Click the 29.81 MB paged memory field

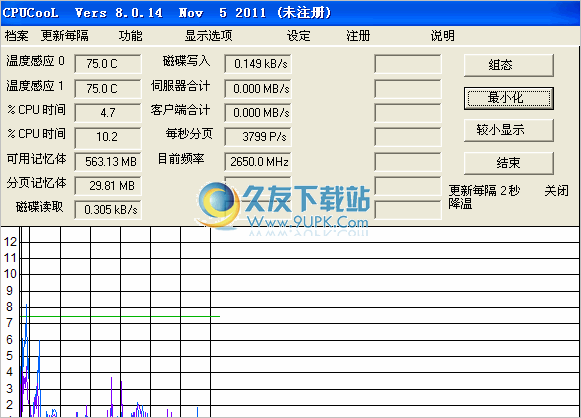(108, 186)
